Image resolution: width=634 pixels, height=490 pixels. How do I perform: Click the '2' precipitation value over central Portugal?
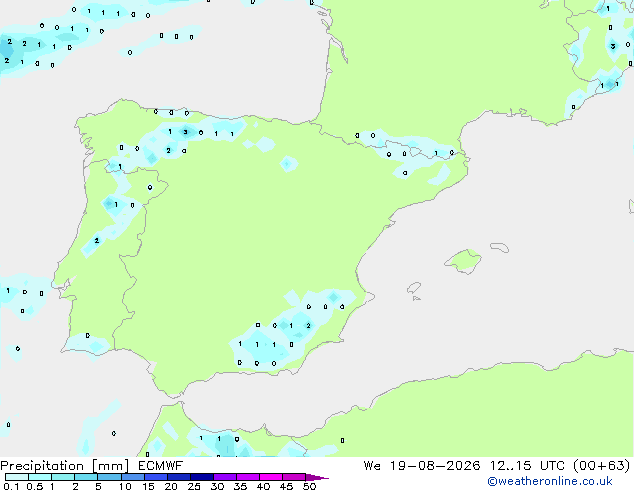tap(97, 241)
